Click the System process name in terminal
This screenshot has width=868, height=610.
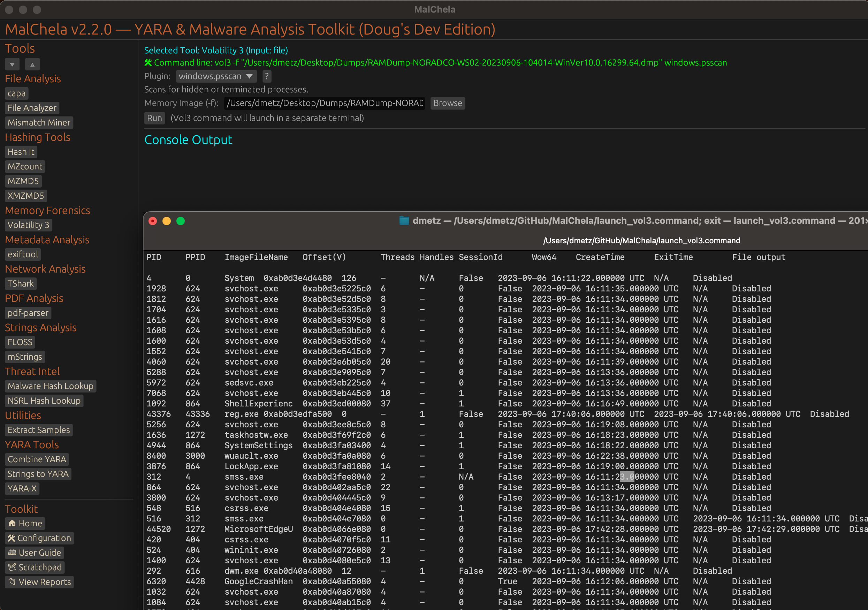[x=239, y=279]
